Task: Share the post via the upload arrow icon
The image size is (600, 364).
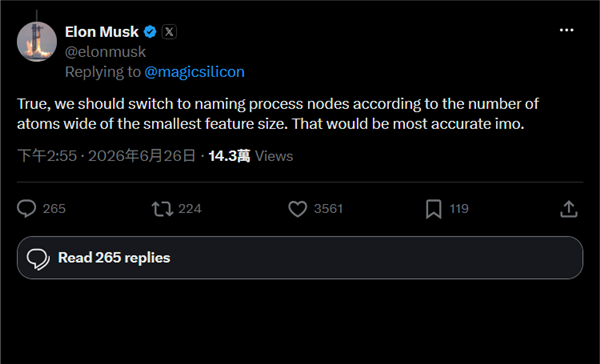Action: pyautogui.click(x=569, y=209)
